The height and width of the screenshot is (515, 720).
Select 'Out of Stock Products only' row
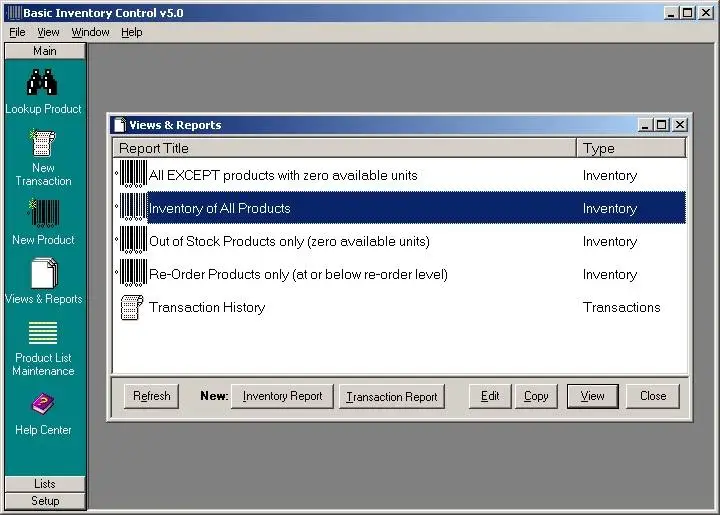click(x=400, y=241)
